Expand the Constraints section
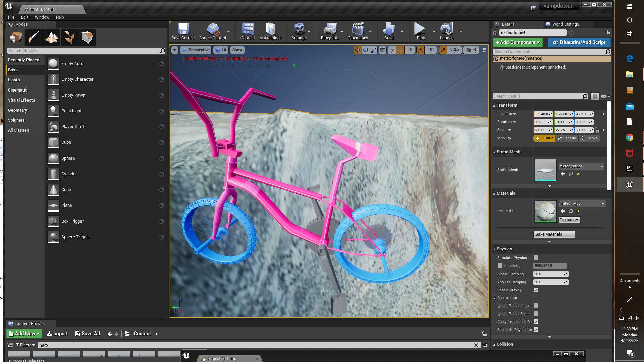Viewport: 644px width, 362px height. 494,298
